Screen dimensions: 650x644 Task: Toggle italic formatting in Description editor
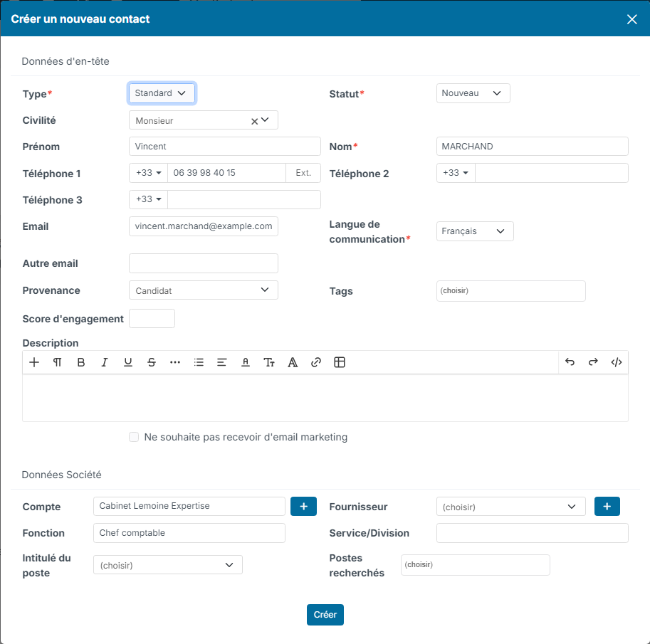[x=105, y=363]
